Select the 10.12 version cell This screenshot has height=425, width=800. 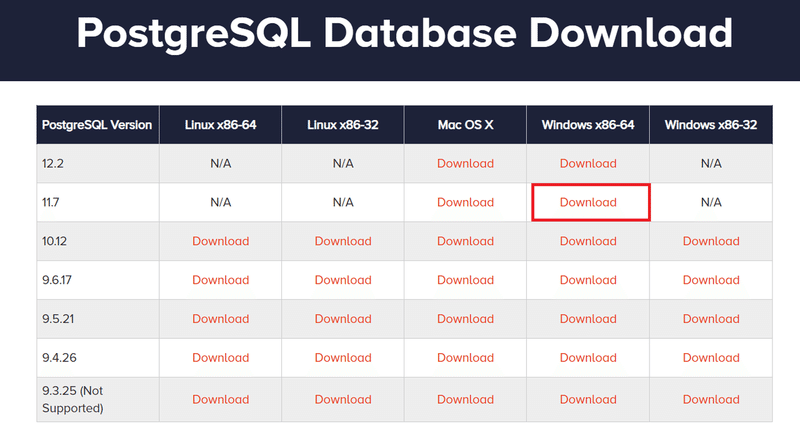(x=97, y=241)
